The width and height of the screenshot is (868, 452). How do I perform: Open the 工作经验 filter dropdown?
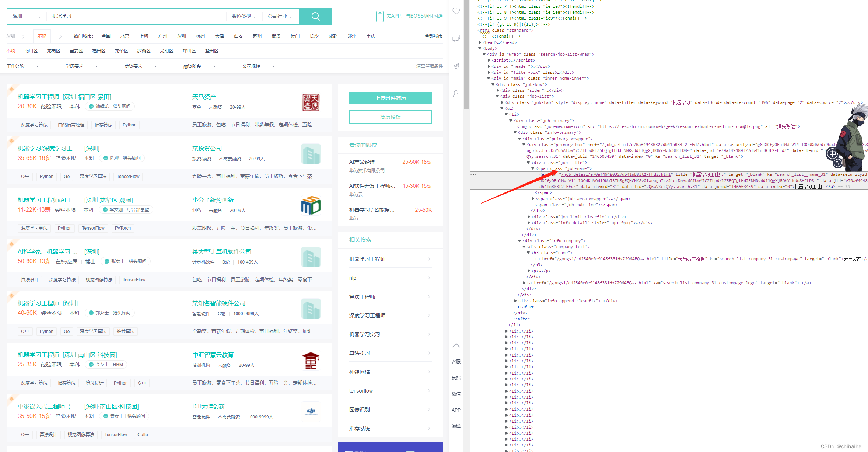pos(22,66)
